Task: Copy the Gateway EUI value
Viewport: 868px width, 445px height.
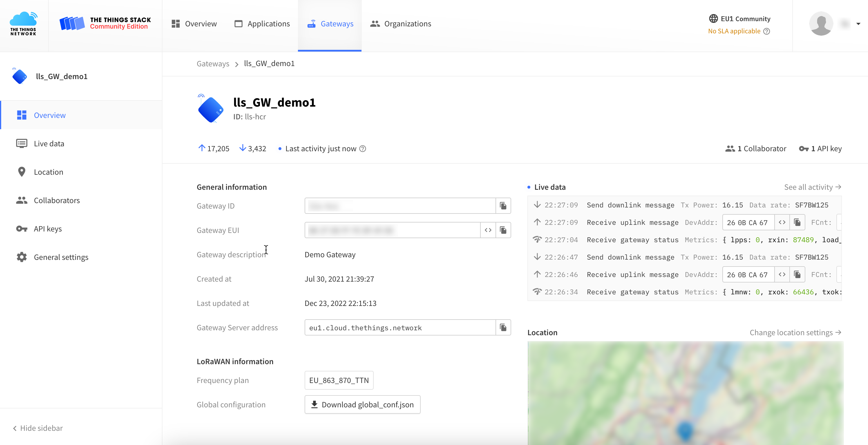Action: pos(503,230)
